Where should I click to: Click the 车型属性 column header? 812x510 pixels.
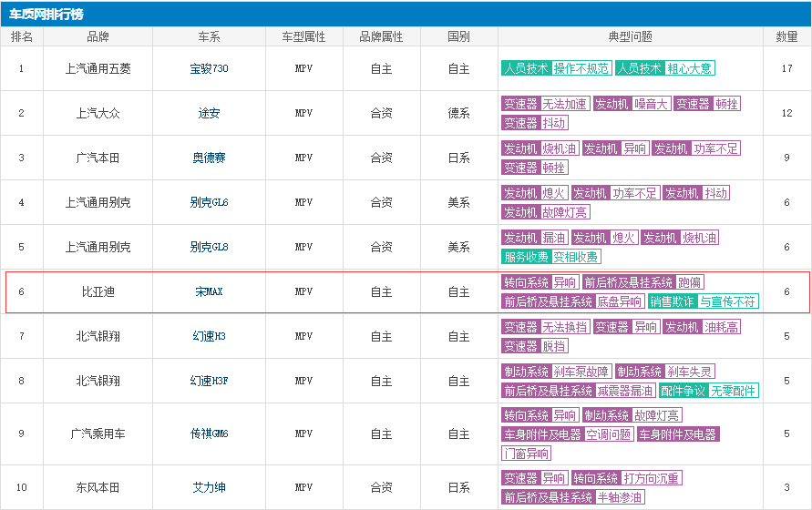tap(304, 36)
